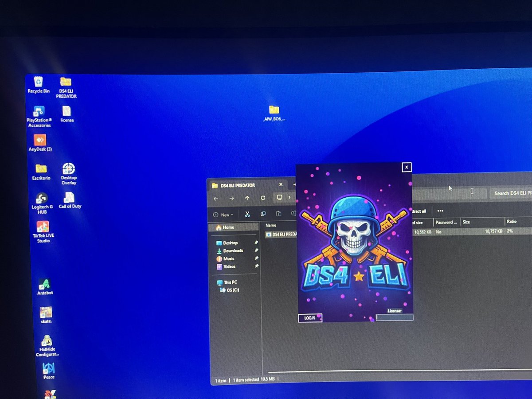Select the TikTok LIVE Studio desktop icon
Viewport: 532px width, 399px height.
[43, 232]
